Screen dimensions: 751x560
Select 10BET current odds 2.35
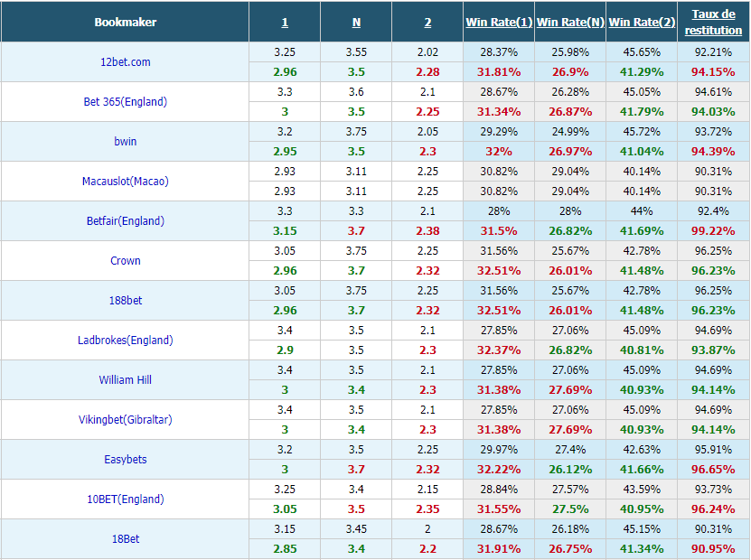tap(427, 509)
